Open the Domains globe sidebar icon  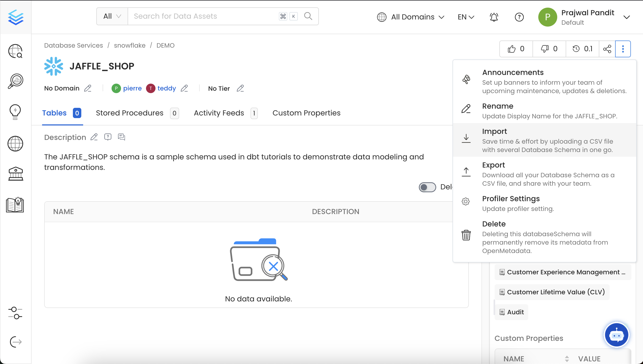click(x=15, y=144)
